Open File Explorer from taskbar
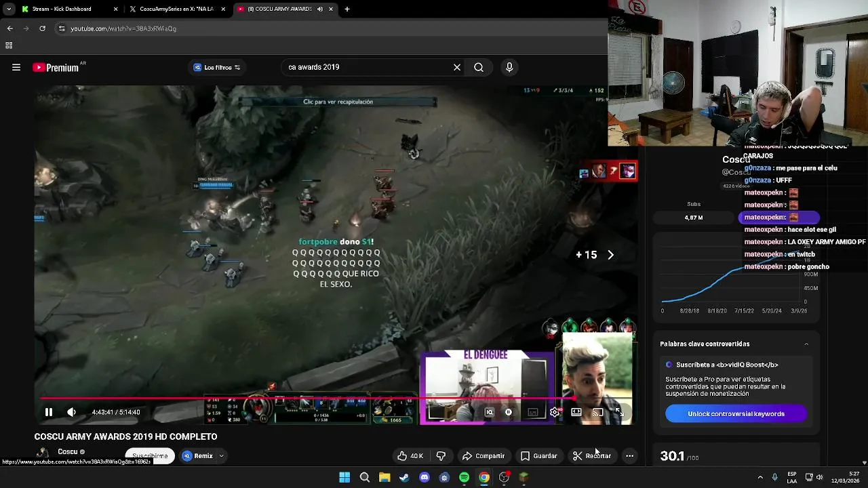The width and height of the screenshot is (868, 488). 384,477
